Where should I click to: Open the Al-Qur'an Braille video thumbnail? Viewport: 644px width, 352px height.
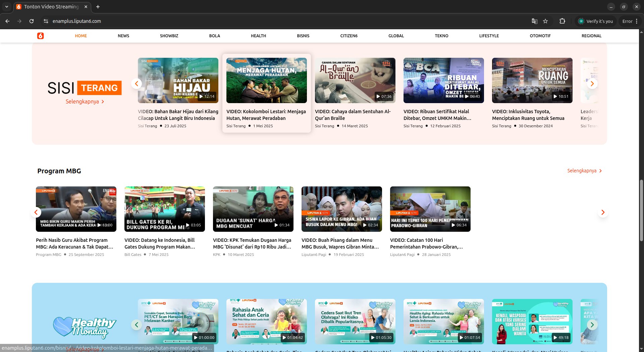[355, 81]
